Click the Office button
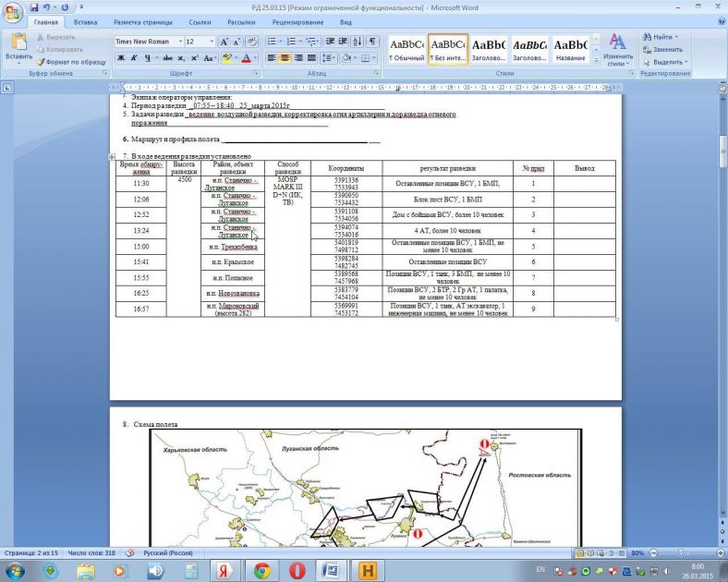Screen dimensions: 728x582 [x=13, y=12]
